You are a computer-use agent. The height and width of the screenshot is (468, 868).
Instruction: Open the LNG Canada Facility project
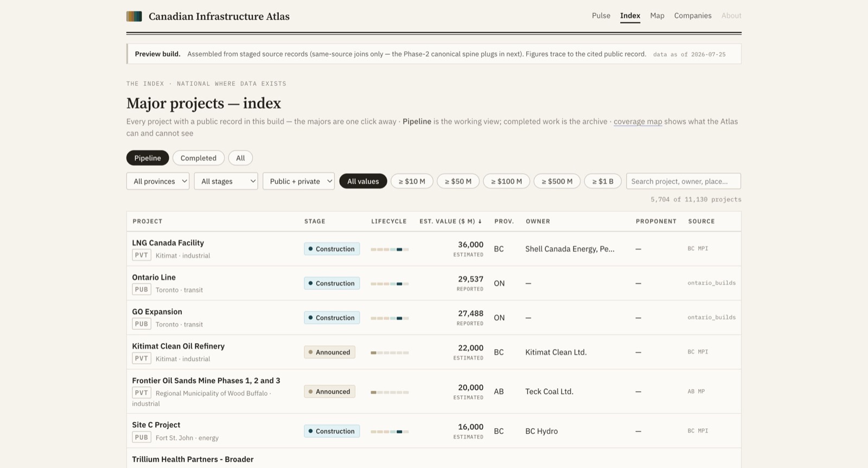coord(168,243)
